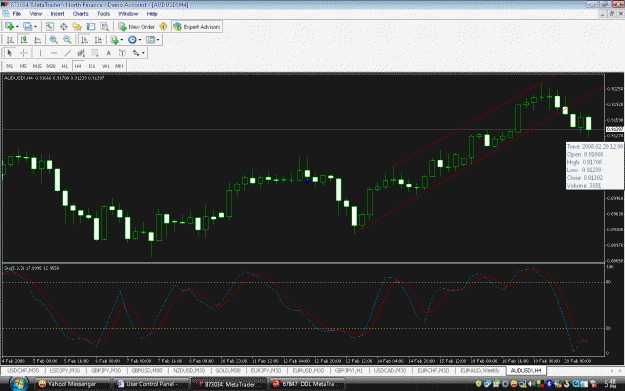The width and height of the screenshot is (625, 391).
Task: Select the crosshair tool
Action: pos(24,53)
